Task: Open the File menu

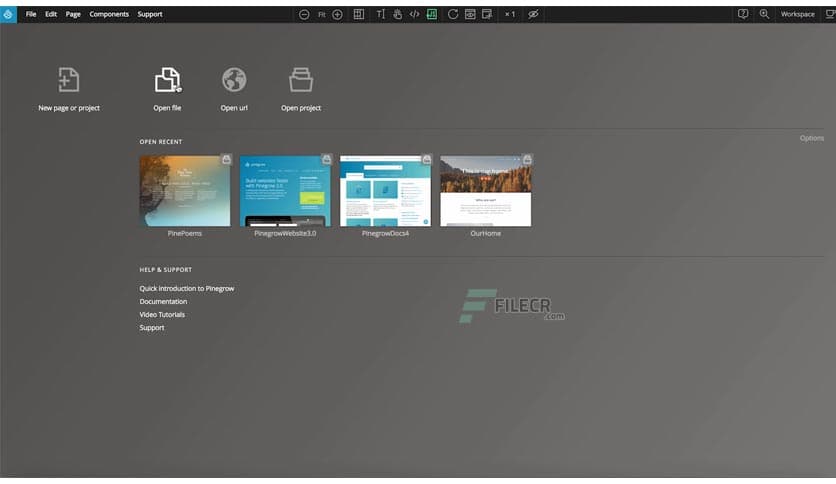Action: coord(31,14)
